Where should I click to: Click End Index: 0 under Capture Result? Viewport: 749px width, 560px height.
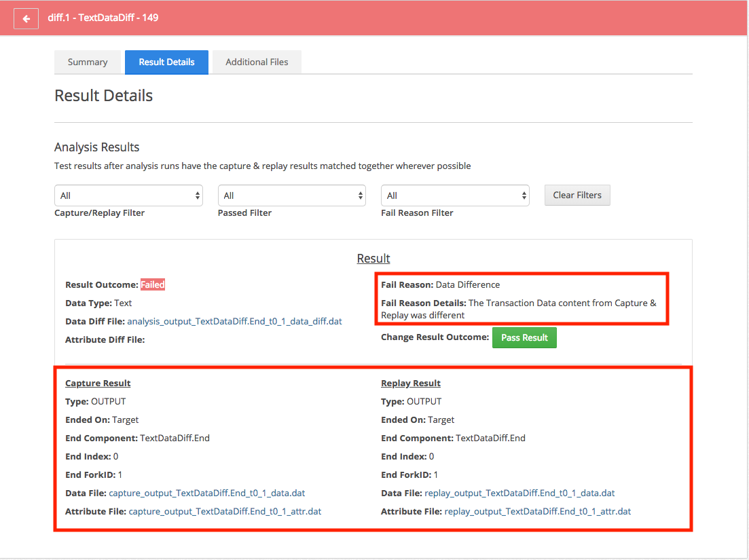[92, 456]
